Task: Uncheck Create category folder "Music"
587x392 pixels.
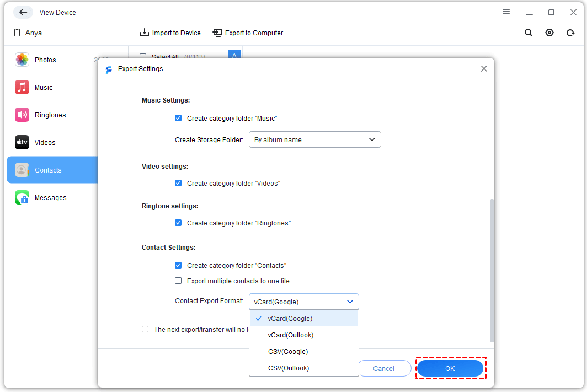Action: (178, 118)
